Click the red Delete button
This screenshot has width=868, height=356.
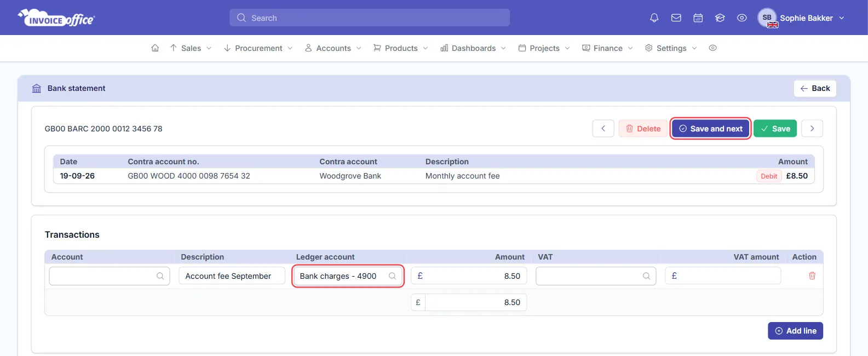point(643,129)
